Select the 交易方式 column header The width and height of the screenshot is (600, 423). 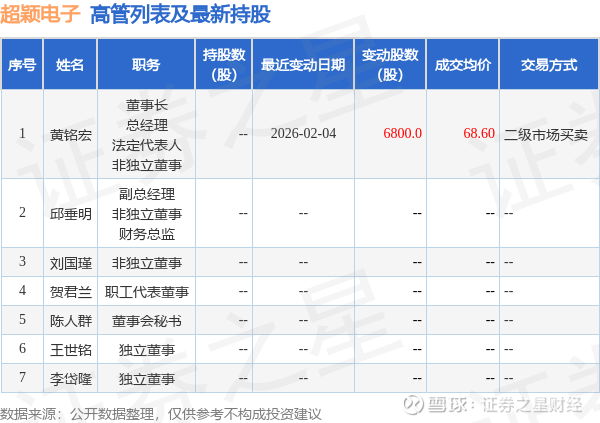[549, 65]
